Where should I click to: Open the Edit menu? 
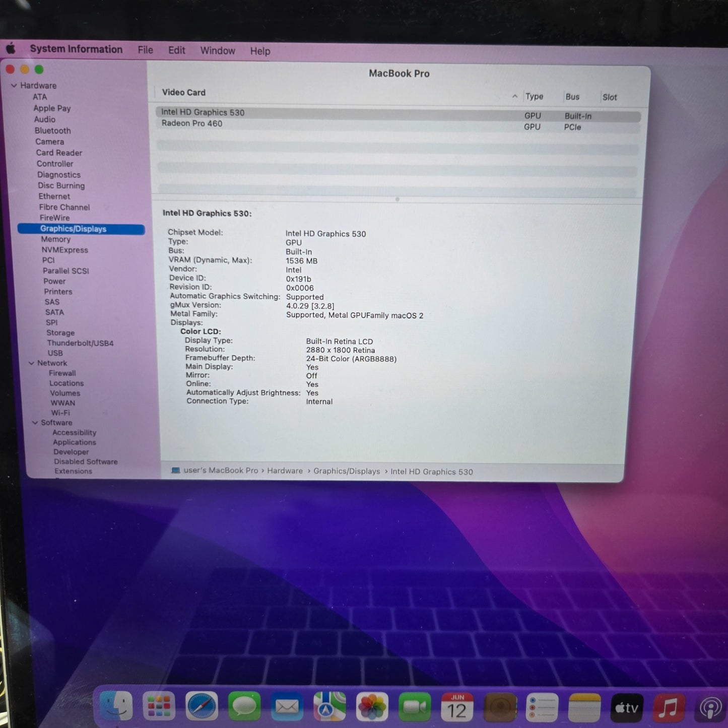pyautogui.click(x=177, y=50)
